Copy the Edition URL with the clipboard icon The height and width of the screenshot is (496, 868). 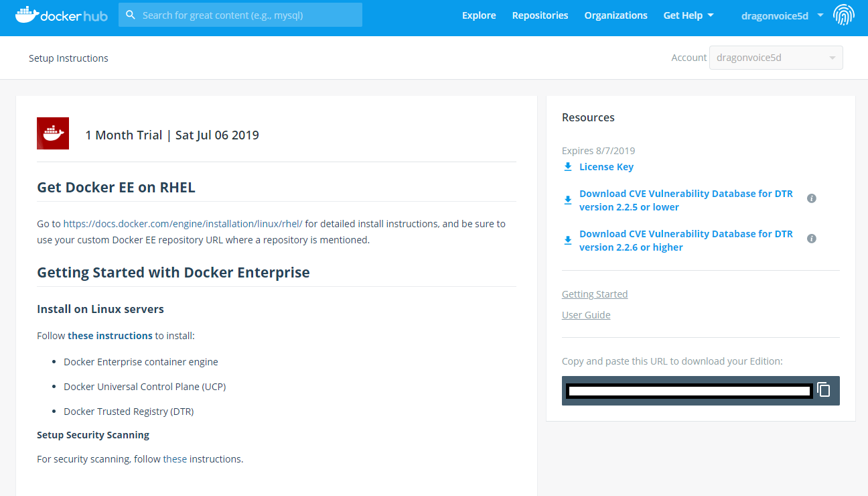pyautogui.click(x=824, y=390)
